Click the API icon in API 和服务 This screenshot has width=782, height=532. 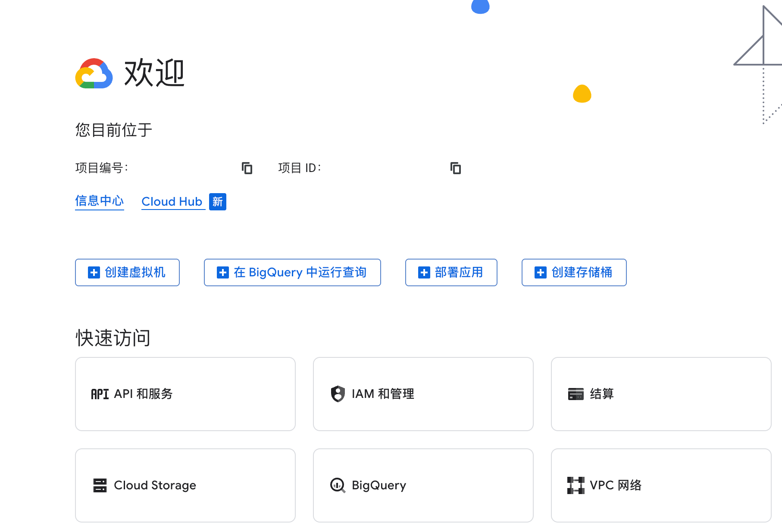pos(100,394)
